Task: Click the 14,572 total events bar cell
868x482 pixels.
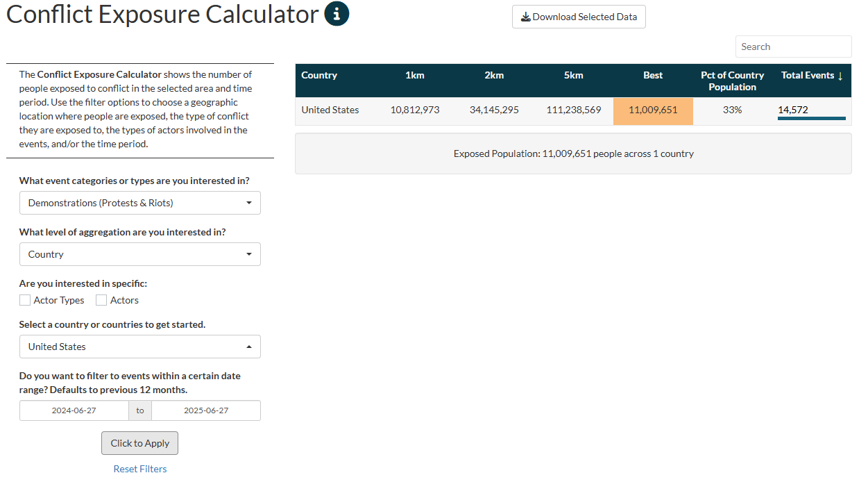Action: (811, 111)
